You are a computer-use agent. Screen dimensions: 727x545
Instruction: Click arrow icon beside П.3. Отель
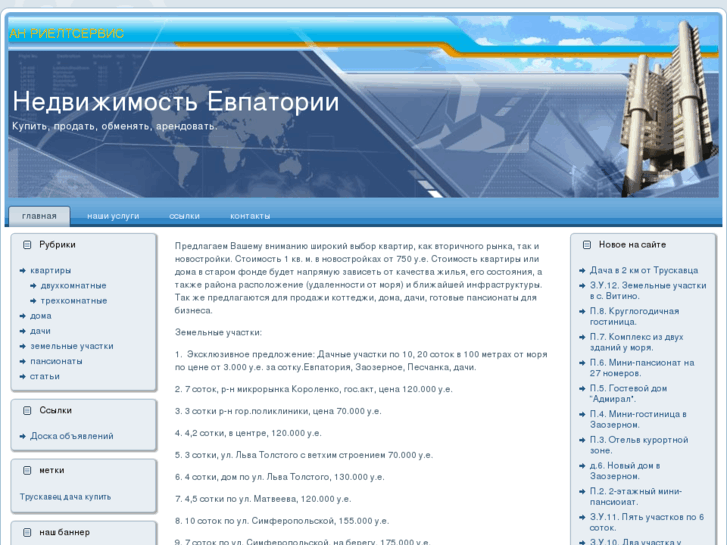click(x=582, y=440)
